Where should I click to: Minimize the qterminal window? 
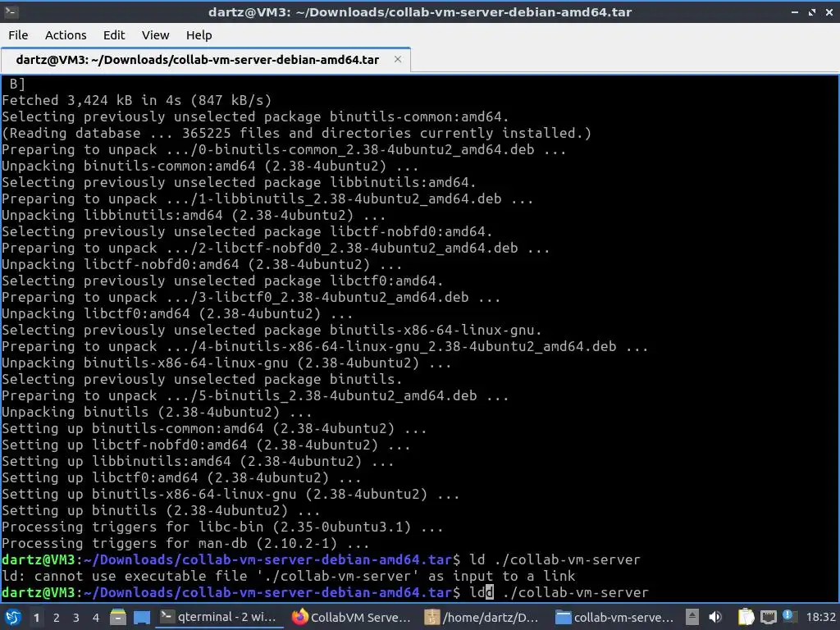point(795,11)
